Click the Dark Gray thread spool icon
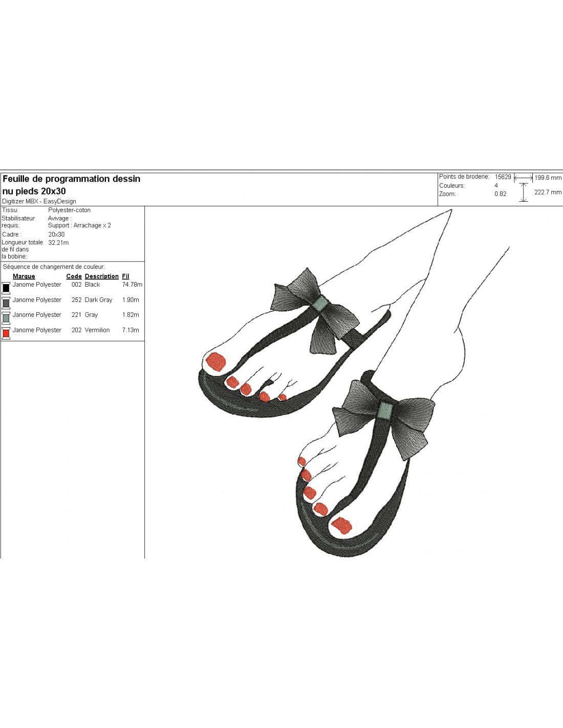The image size is (563, 728). 6,303
